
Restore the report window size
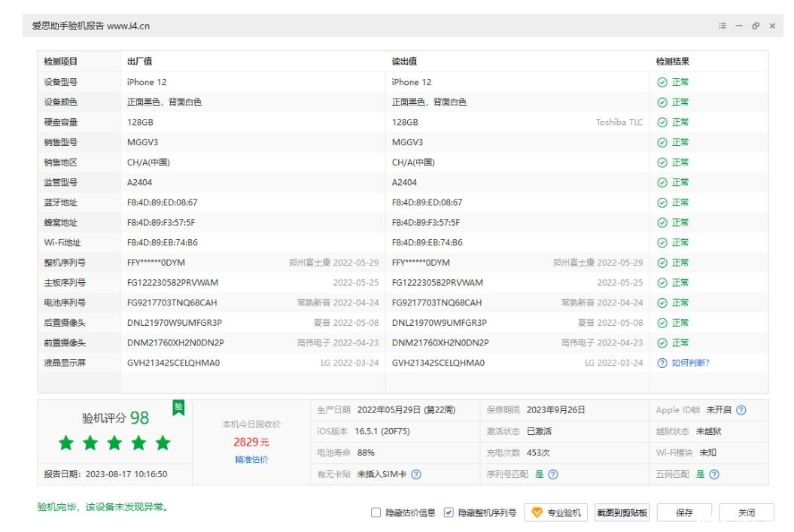point(756,26)
